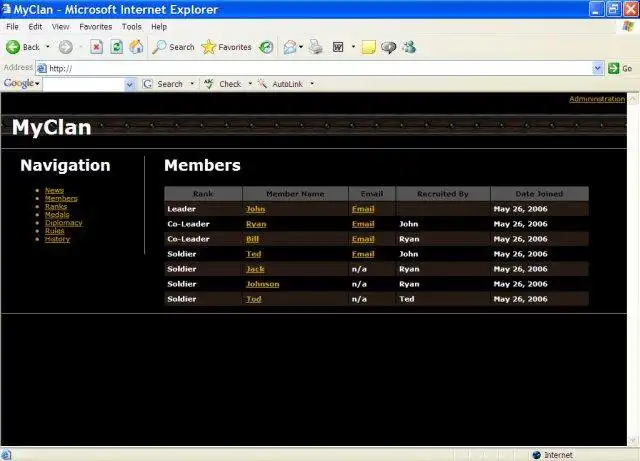
Task: Open the Edit menu
Action: (35, 27)
